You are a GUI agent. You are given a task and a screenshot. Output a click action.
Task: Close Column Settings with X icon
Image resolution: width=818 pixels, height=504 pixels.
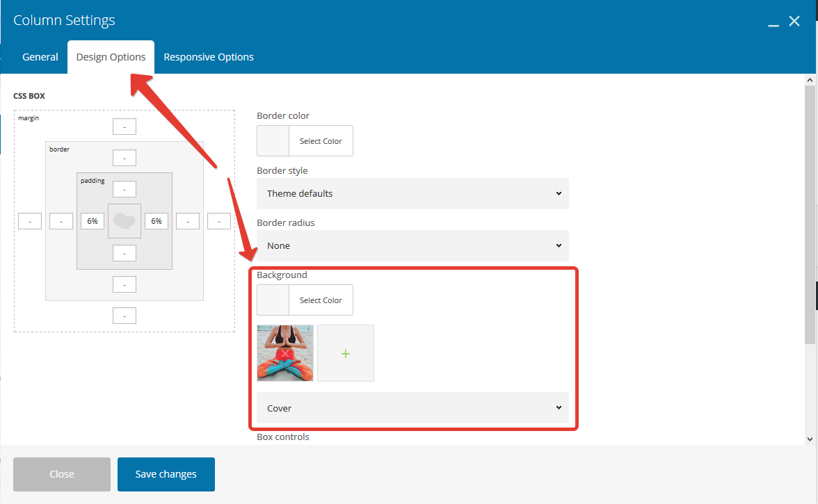[794, 22]
